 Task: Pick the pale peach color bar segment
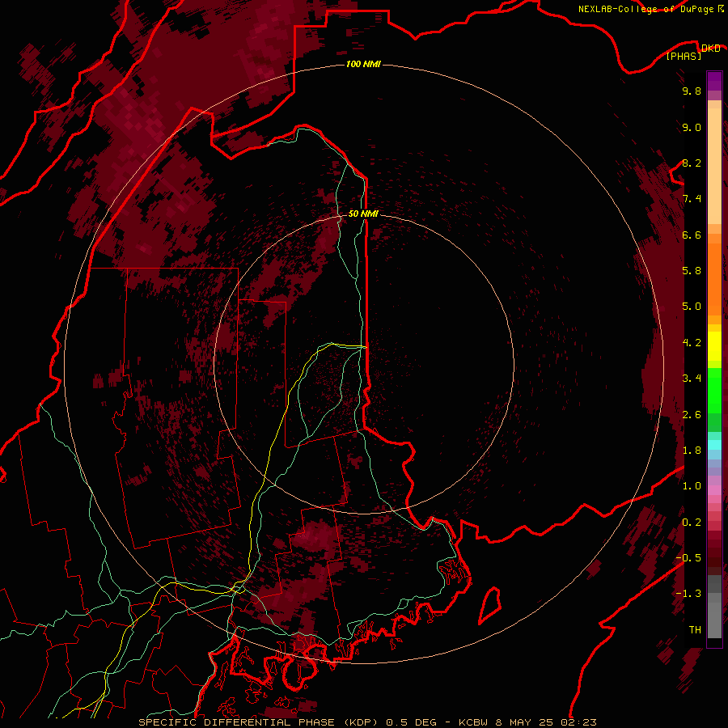coord(714,167)
